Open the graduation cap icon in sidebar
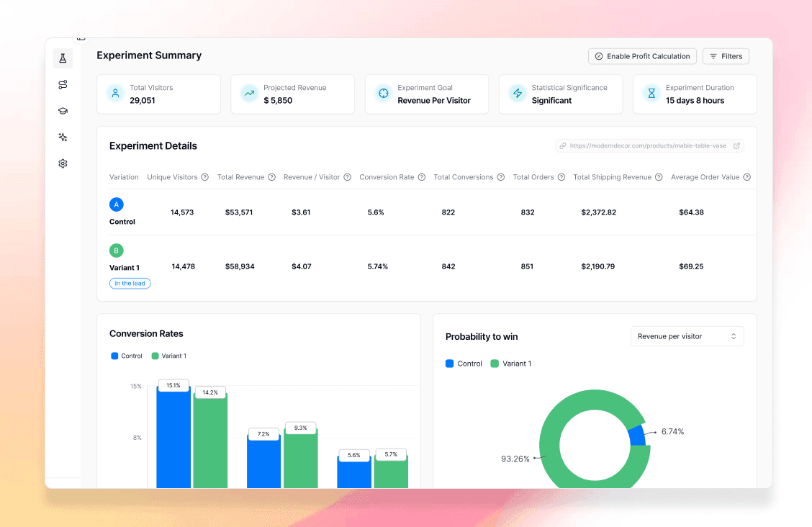 click(63, 111)
